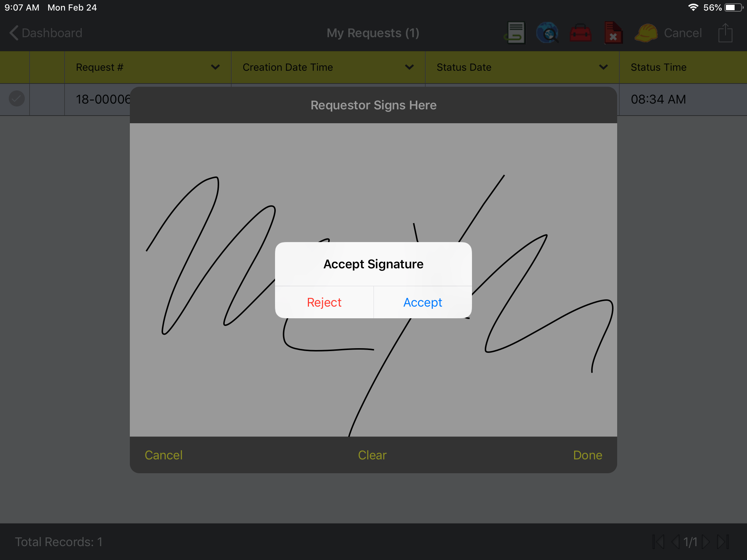Accept the captured signature
The width and height of the screenshot is (747, 560).
tap(422, 302)
